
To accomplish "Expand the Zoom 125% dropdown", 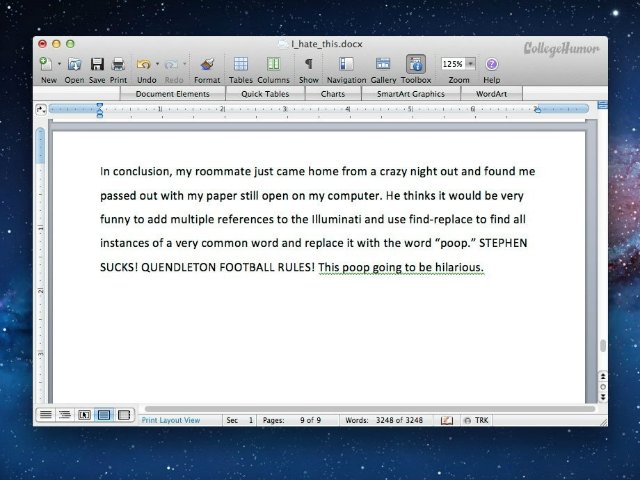I will (x=470, y=64).
